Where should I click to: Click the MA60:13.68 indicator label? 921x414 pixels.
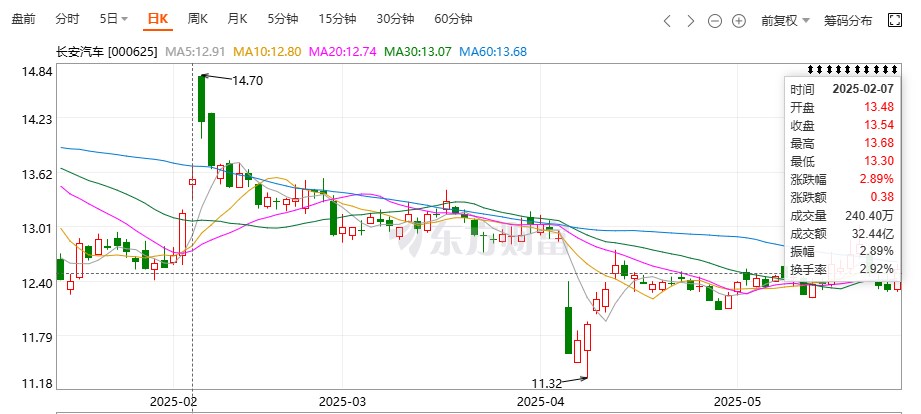click(493, 52)
